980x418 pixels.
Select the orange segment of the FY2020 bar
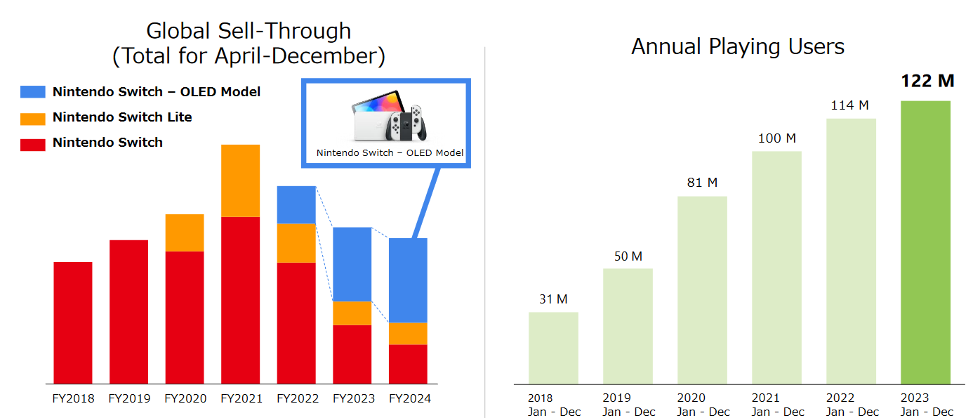click(185, 233)
